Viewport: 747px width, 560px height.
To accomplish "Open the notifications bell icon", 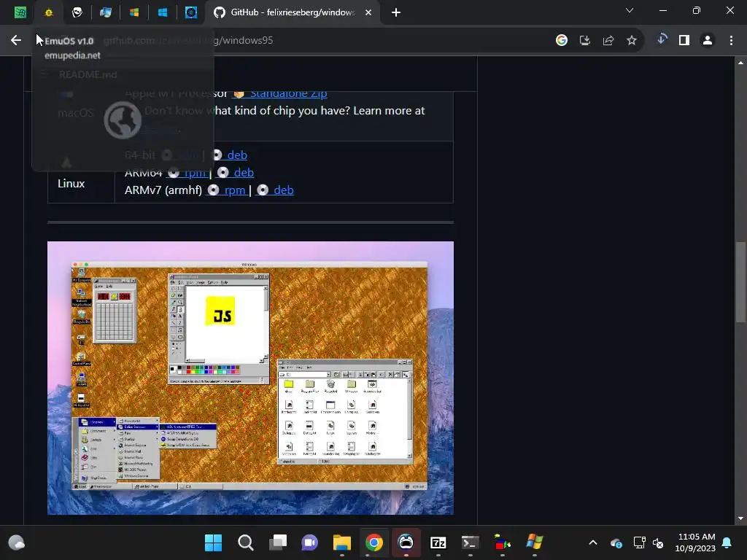I will 727,542.
